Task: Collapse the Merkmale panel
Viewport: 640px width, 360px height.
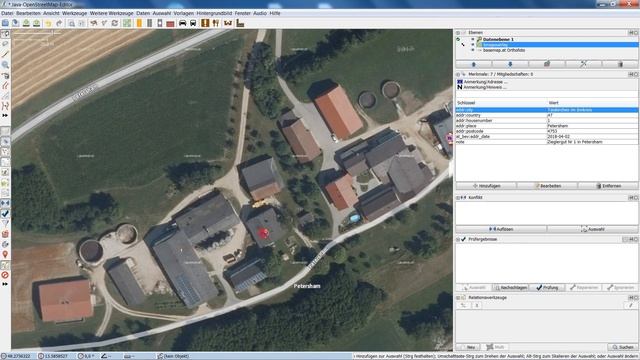Action: [x=458, y=74]
